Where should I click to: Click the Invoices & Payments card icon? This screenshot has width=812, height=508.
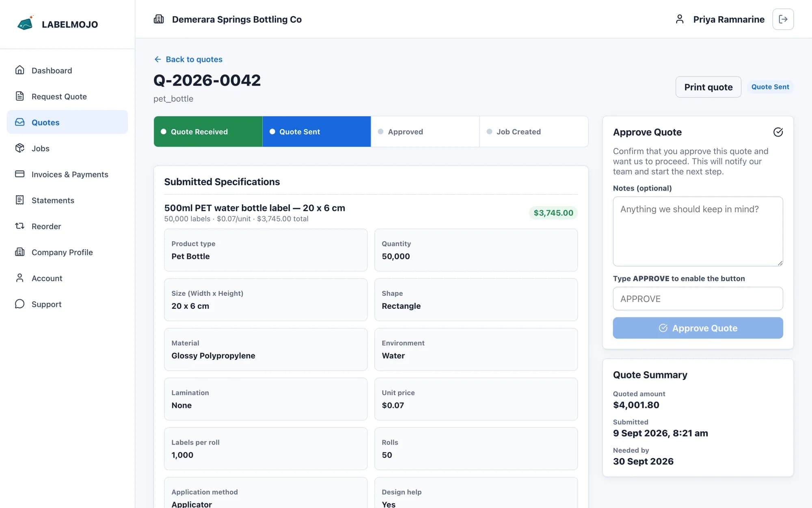point(19,174)
